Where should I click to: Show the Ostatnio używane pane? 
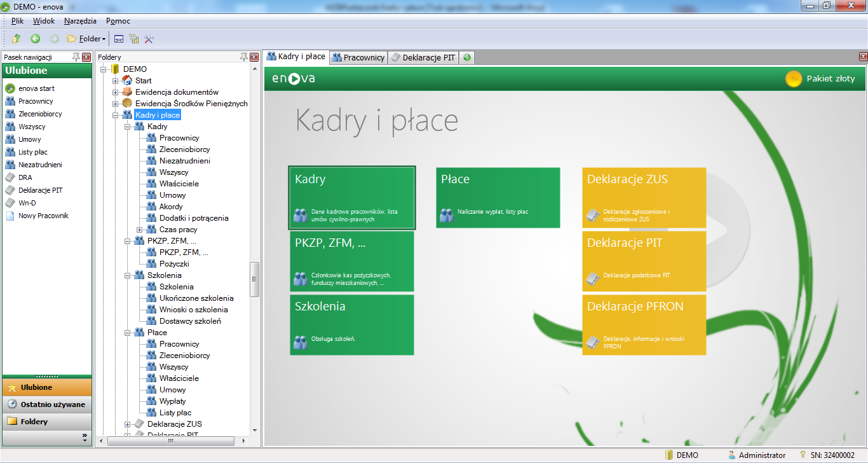coord(47,404)
